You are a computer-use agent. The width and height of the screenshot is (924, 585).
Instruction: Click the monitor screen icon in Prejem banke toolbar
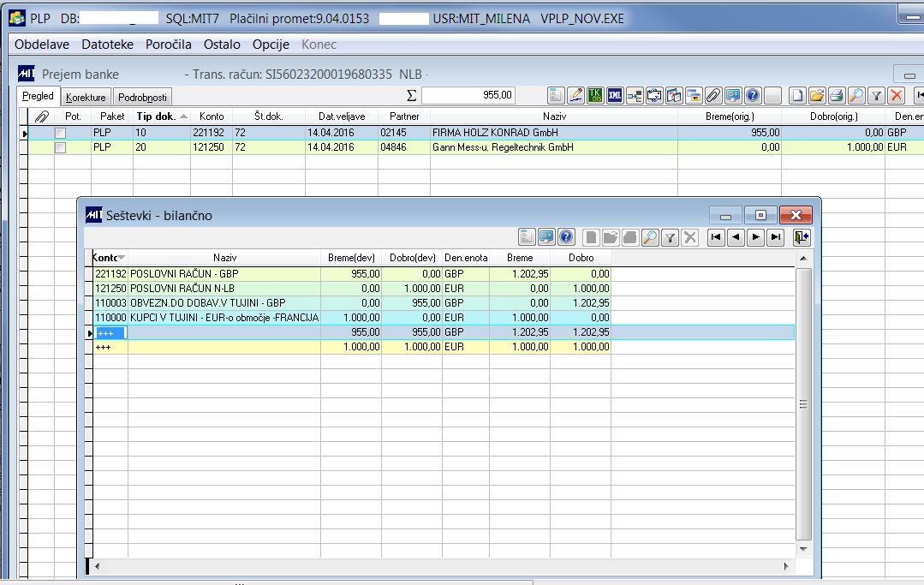(x=733, y=95)
